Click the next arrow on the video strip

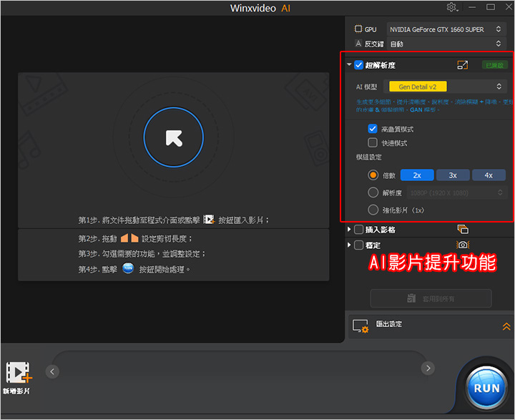pyautogui.click(x=428, y=368)
